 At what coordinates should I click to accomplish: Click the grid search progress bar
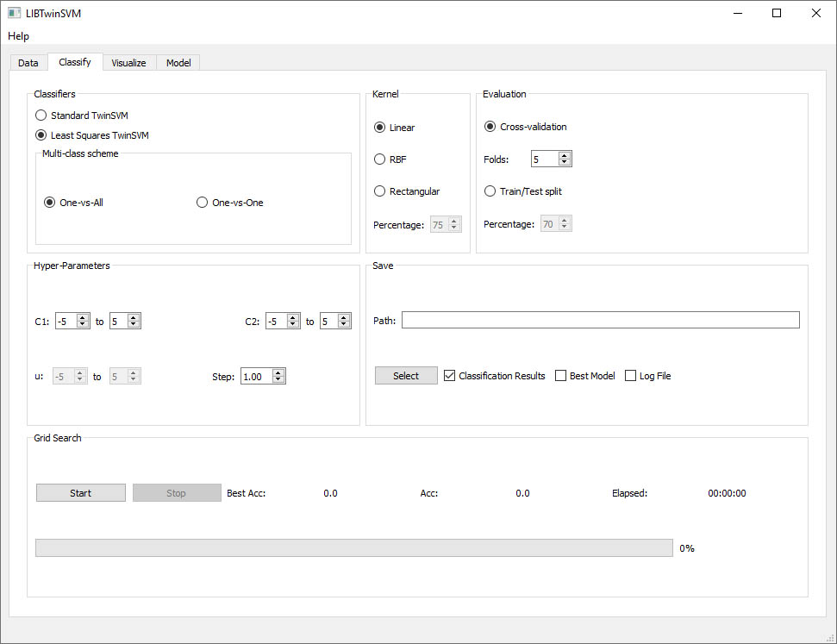[354, 548]
